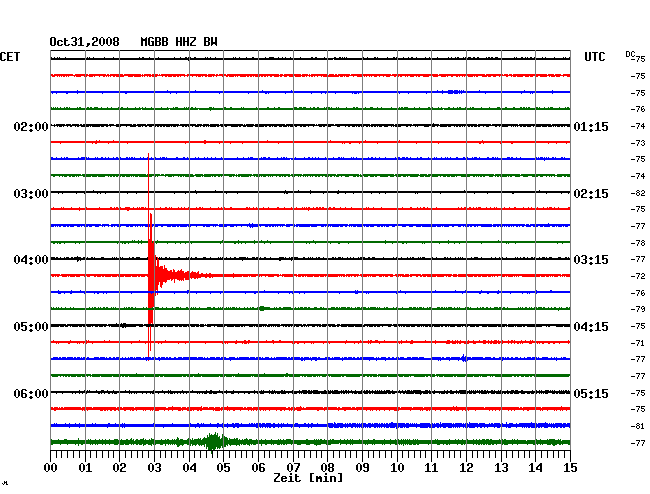Click the DC value -78
Screen dimensions: 650x494
click(x=638, y=243)
